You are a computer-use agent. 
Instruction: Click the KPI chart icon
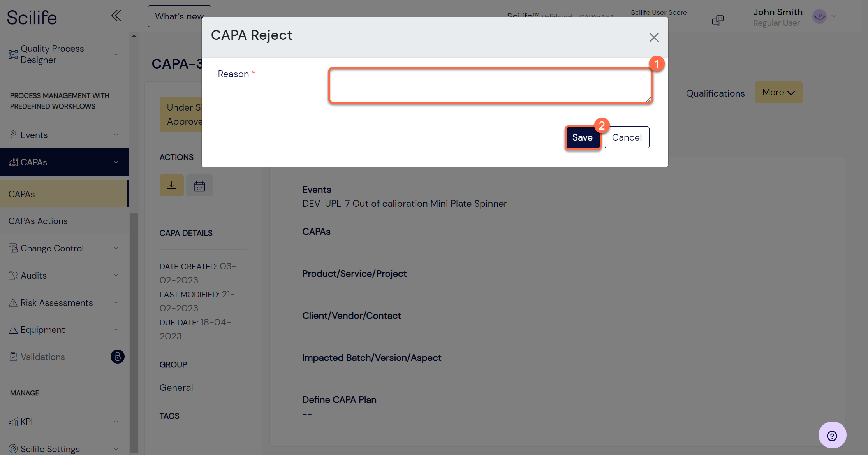click(13, 422)
